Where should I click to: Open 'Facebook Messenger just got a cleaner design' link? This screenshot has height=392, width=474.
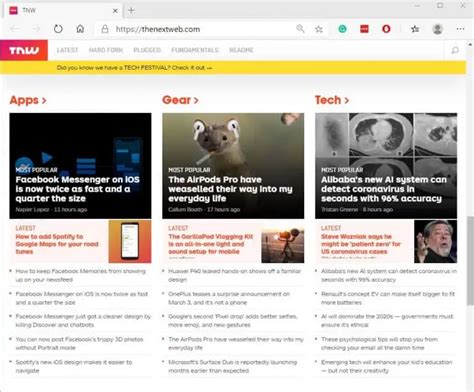[x=83, y=320]
